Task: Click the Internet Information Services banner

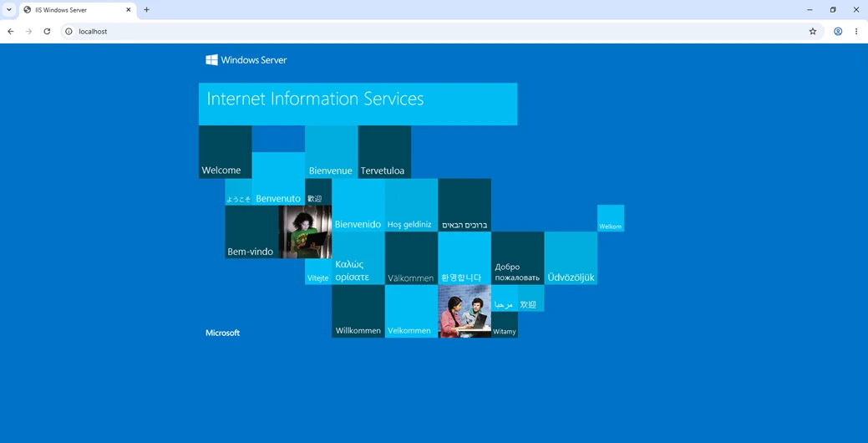Action: 358,104
